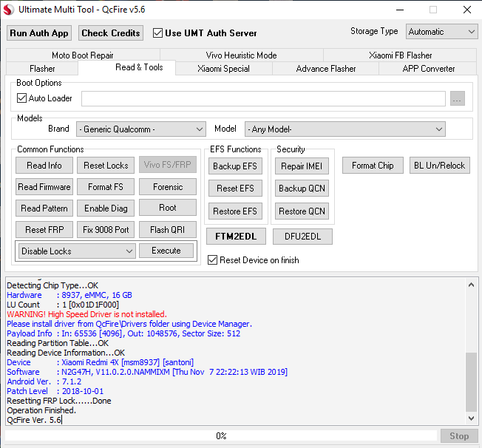Click Fix 9008 Port button
The image size is (482, 448).
pyautogui.click(x=106, y=230)
